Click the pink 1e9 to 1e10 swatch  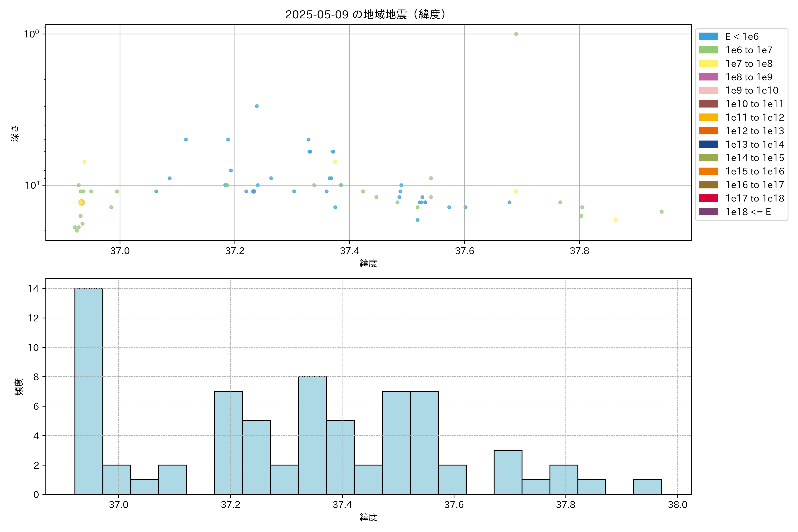708,91
